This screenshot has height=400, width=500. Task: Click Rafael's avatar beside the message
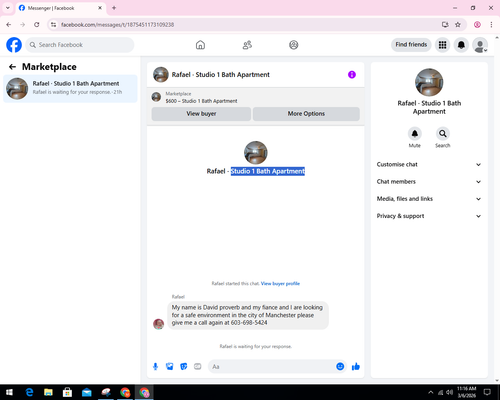[158, 324]
